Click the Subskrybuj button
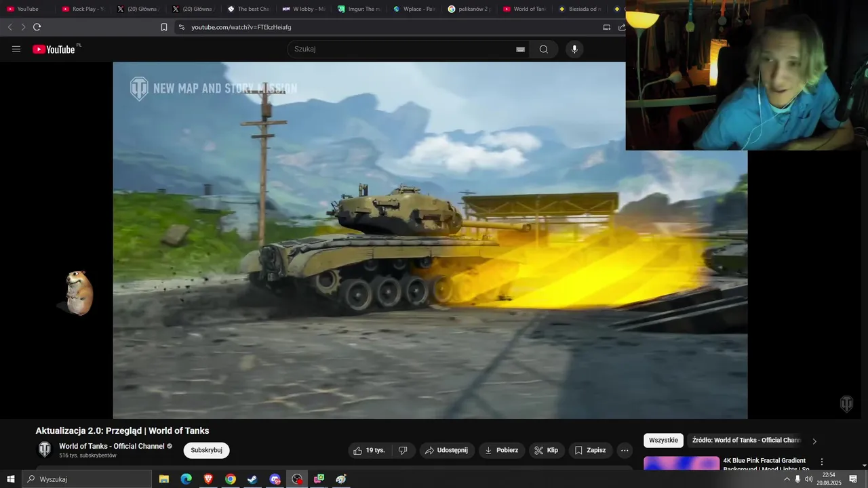The image size is (868, 488). point(206,450)
